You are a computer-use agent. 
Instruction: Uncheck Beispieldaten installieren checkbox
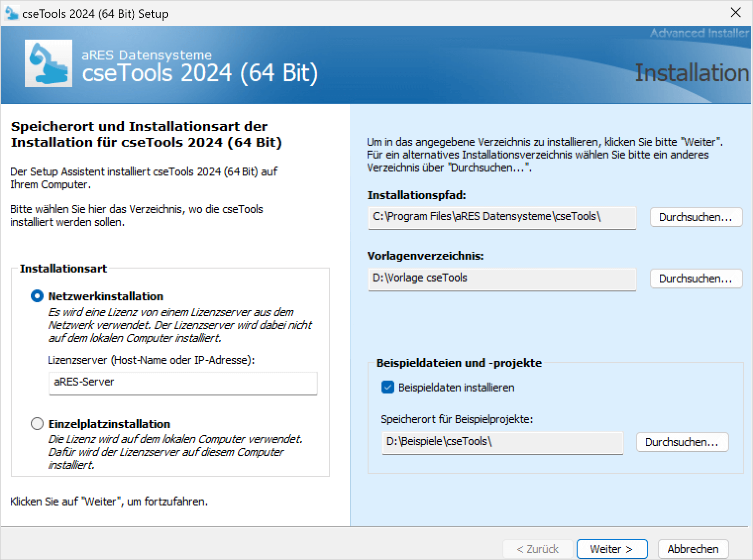click(387, 388)
